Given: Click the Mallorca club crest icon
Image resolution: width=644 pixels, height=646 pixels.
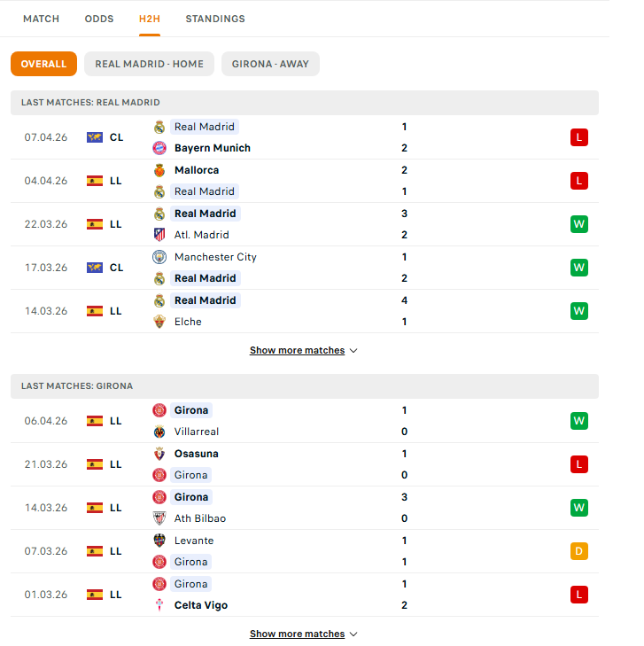Looking at the screenshot, I should (x=159, y=170).
